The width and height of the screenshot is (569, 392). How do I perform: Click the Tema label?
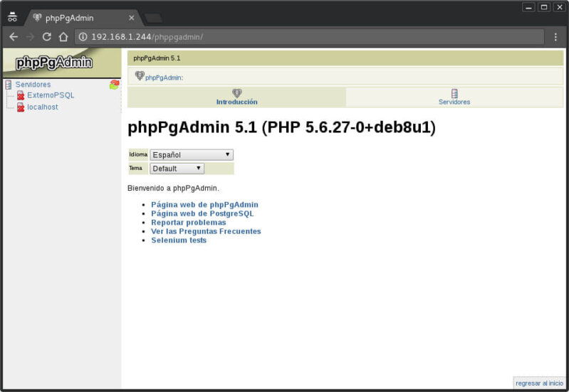136,168
